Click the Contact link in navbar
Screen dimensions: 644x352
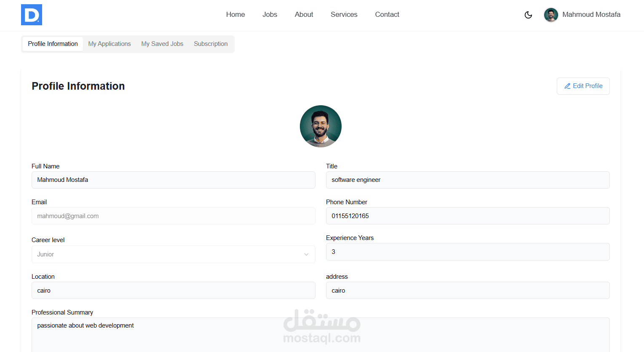387,14
